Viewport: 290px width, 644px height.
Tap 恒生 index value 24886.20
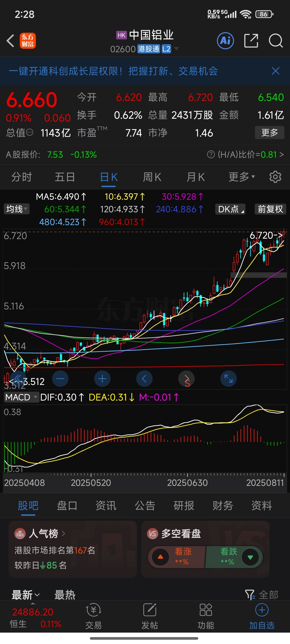[33, 612]
